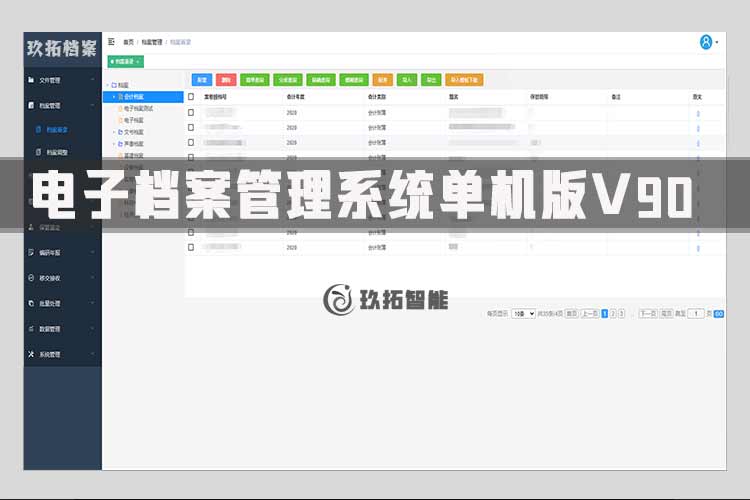Open original-text icon in first table row
Viewport: 750px width, 500px height.
698,113
